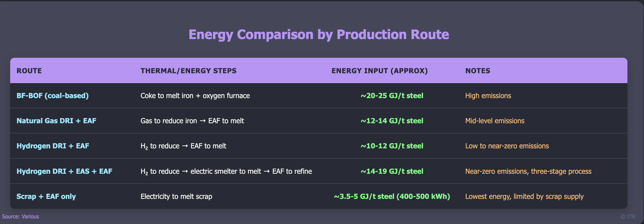Click the ROUTE column header
This screenshot has height=224, width=644.
[x=29, y=71]
